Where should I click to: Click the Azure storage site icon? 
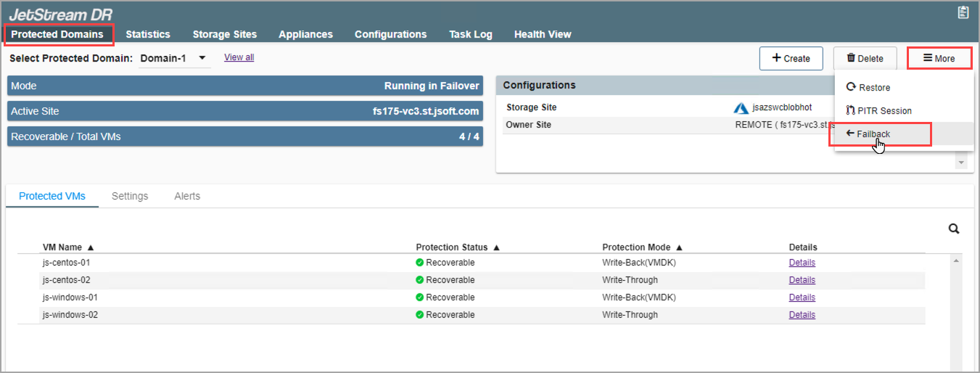(741, 108)
